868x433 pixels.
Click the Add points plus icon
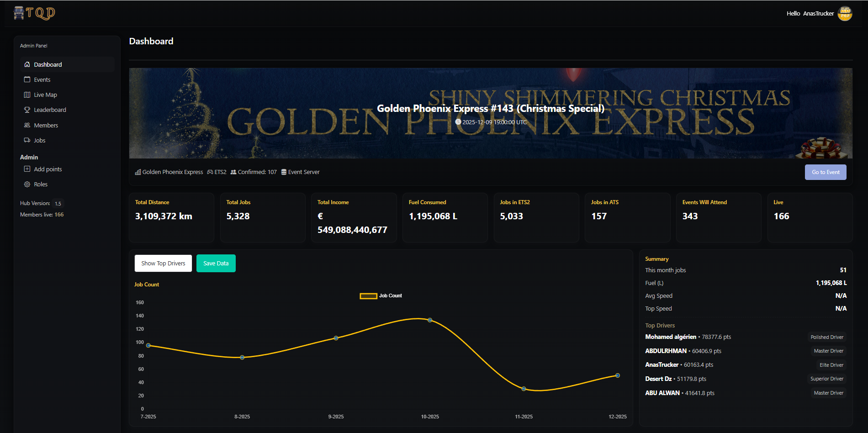(x=27, y=169)
